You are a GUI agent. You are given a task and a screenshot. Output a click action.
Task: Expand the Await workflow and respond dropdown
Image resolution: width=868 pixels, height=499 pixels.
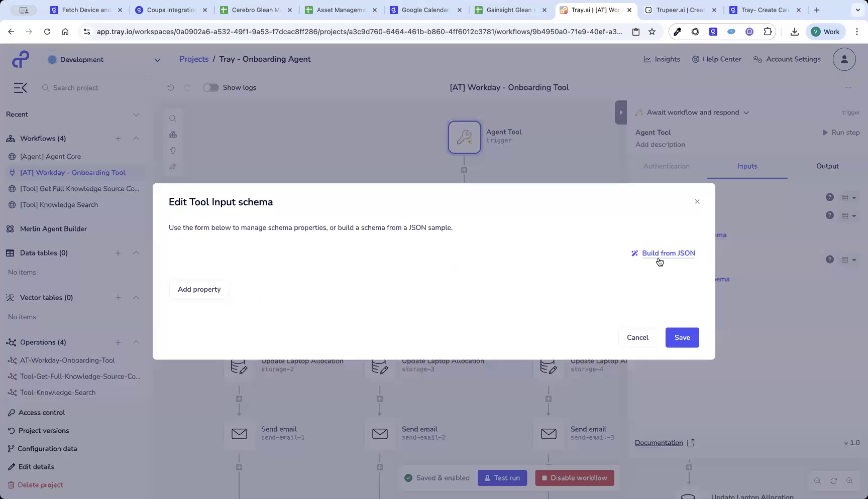pos(746,112)
